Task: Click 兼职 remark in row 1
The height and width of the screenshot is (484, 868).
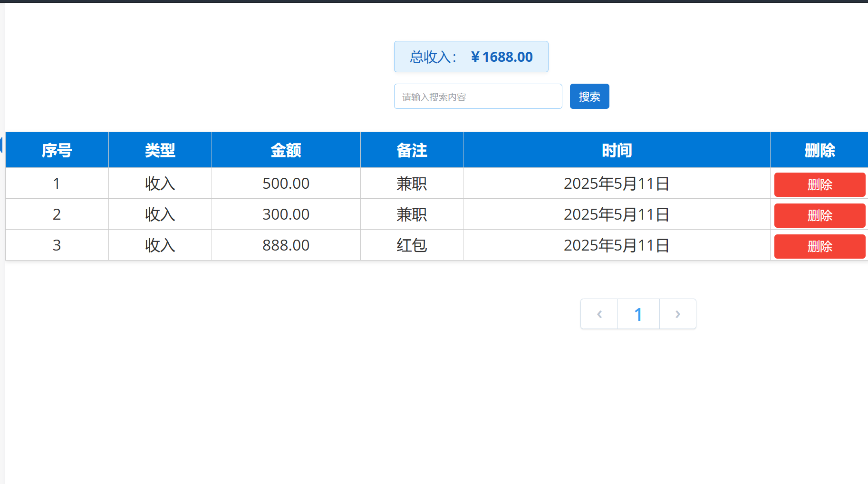Action: (412, 183)
